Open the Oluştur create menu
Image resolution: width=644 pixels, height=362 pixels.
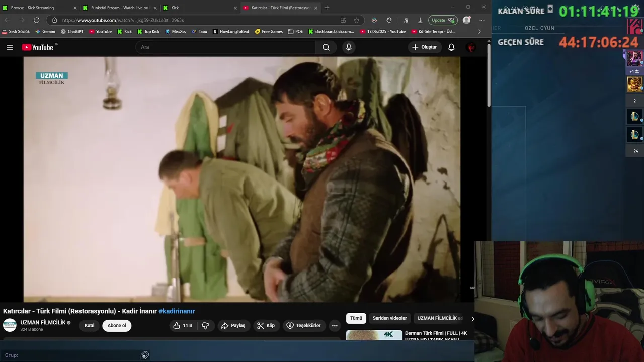(x=425, y=47)
